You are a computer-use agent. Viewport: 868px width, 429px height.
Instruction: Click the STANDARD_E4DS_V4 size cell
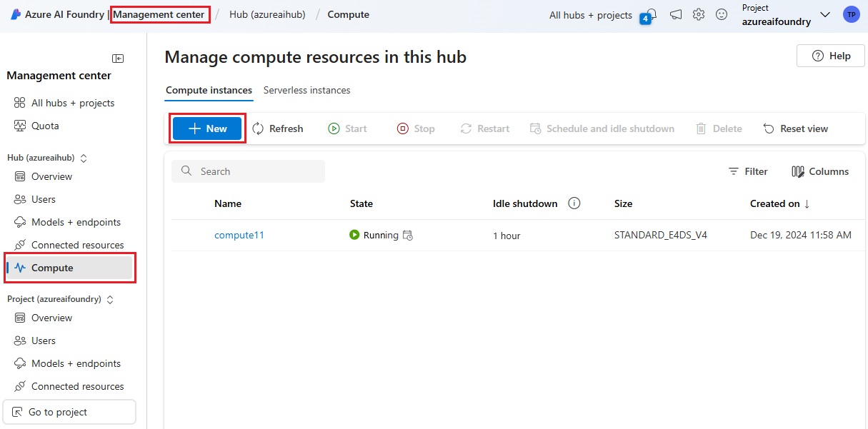pos(661,235)
